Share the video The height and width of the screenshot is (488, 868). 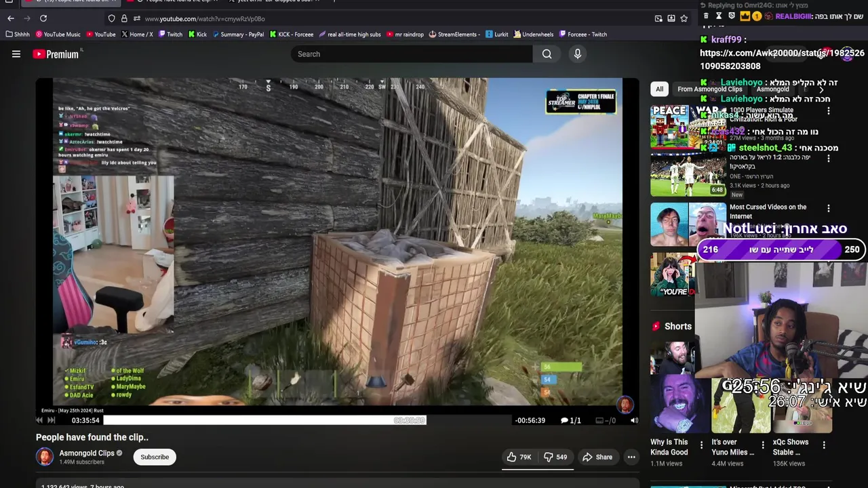[x=597, y=457]
